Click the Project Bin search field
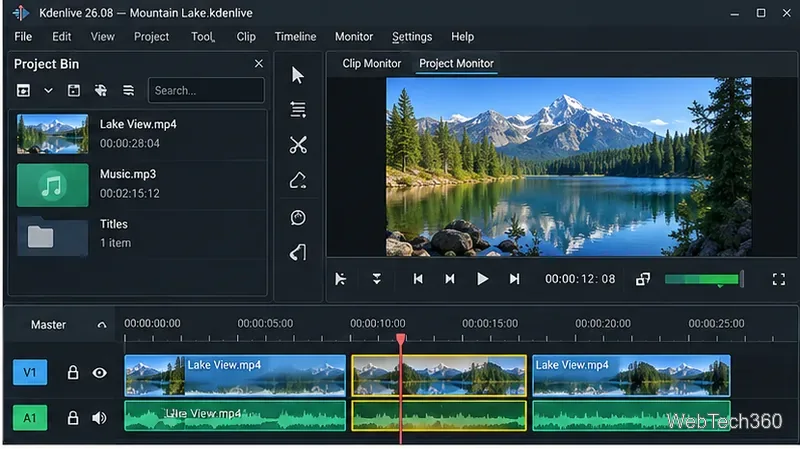The width and height of the screenshot is (800, 449). point(206,91)
